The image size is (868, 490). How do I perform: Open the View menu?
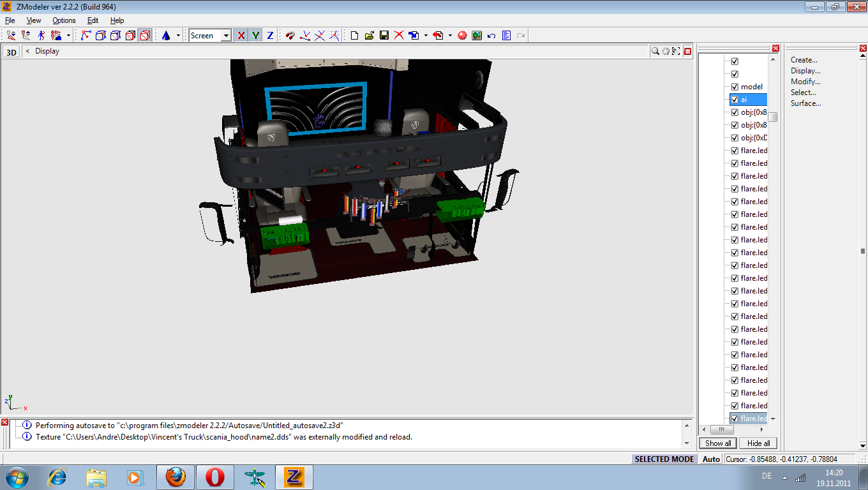pyautogui.click(x=34, y=20)
